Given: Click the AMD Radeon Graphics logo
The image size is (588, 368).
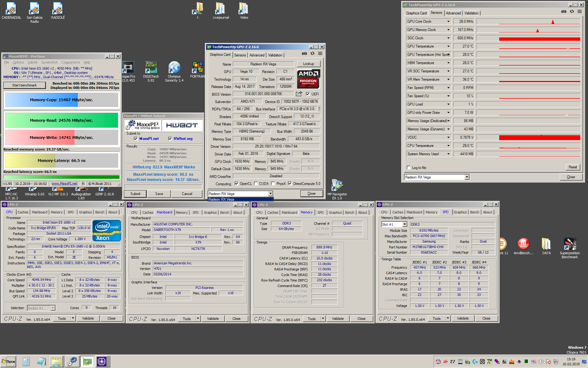Looking at the screenshot, I should pyautogui.click(x=308, y=79).
